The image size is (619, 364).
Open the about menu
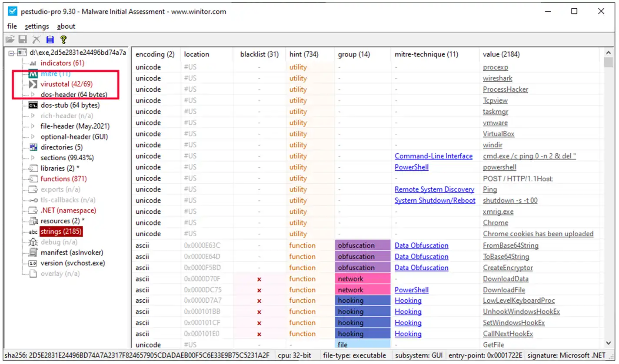[x=66, y=26]
